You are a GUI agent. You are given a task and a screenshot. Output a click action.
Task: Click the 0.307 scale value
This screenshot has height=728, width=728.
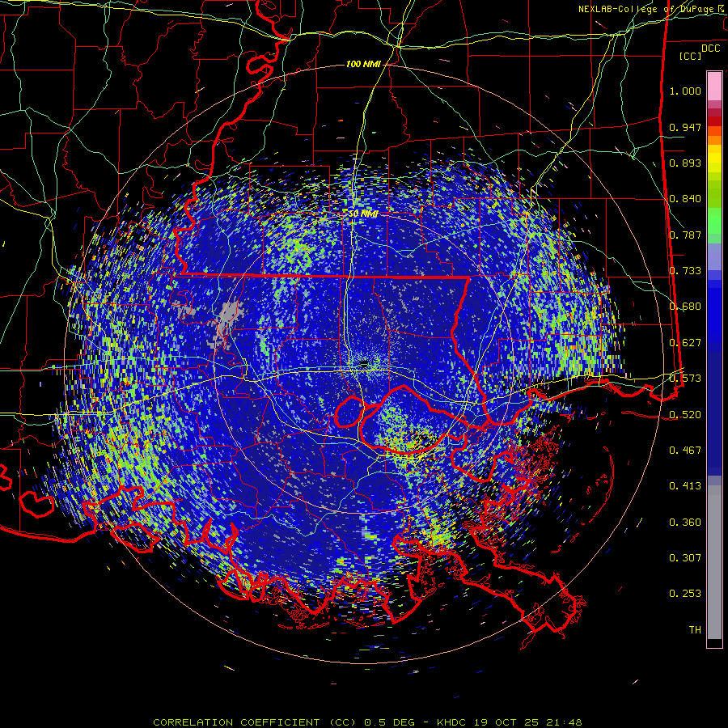(685, 558)
